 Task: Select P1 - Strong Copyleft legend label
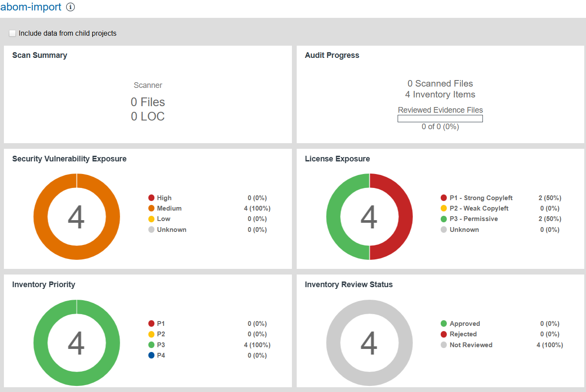click(481, 198)
